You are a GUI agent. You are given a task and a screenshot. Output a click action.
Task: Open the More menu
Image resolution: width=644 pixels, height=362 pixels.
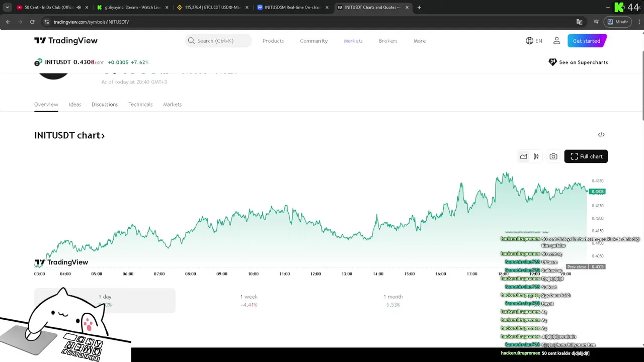point(420,41)
